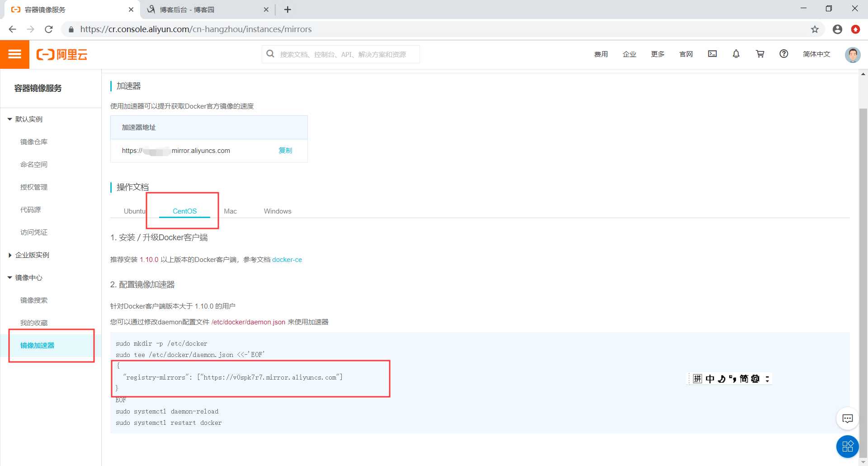Switch to the 博客后台 browser tab
Image resolution: width=868 pixels, height=466 pixels.
(x=207, y=10)
